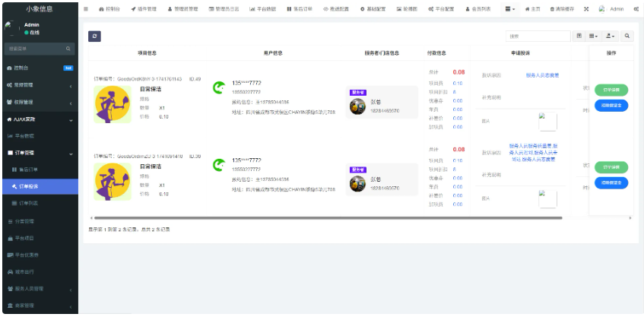Go to 主页 in the top bar
The image size is (644, 317).
[533, 9]
